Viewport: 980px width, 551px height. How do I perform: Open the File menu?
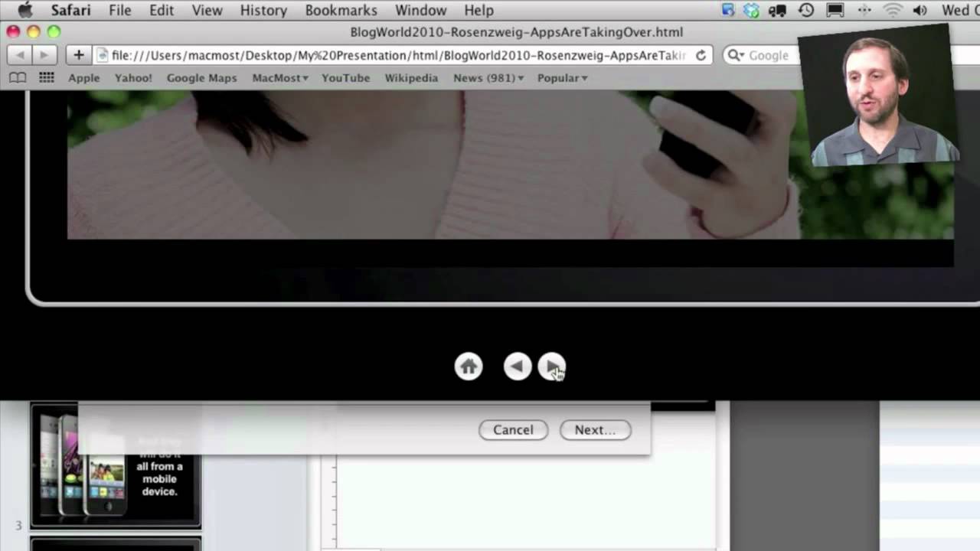[120, 10]
